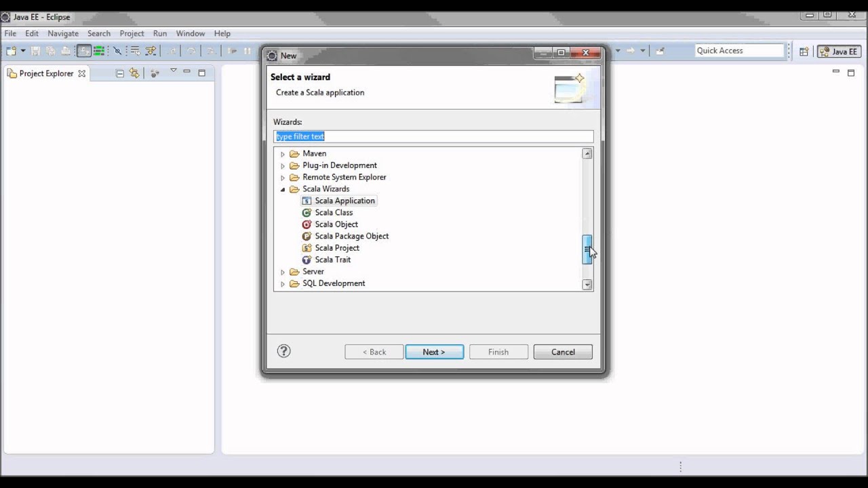Screen dimensions: 868x488
Task: Expand the Server folder
Action: coord(283,272)
